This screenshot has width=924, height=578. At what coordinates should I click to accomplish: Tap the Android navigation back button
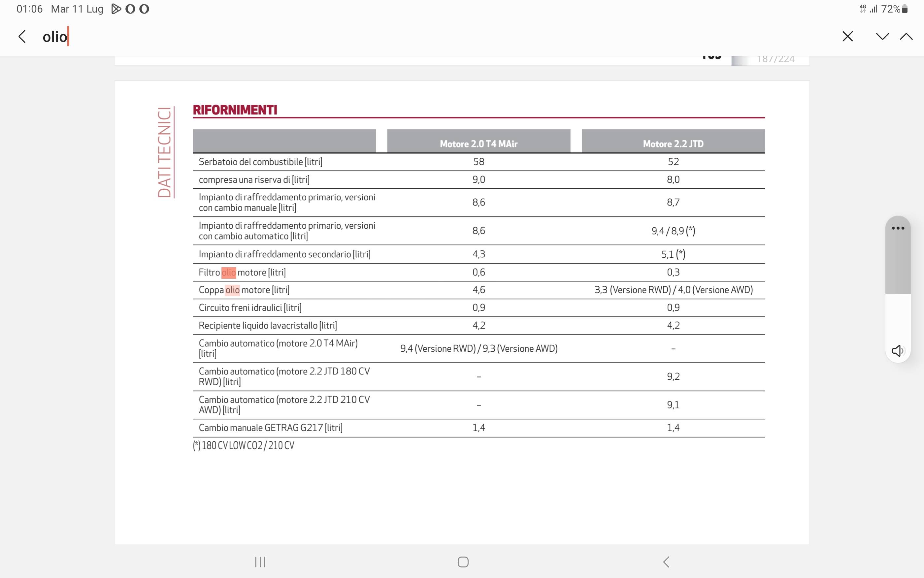pyautogui.click(x=666, y=562)
